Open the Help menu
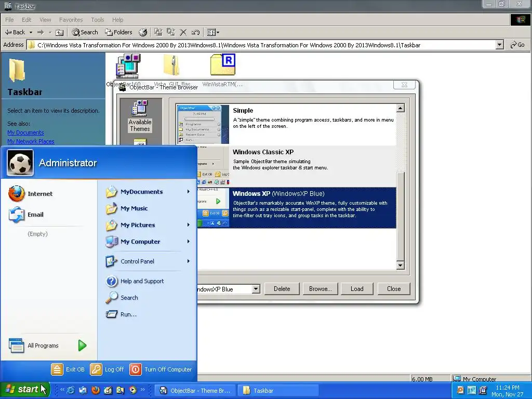The width and height of the screenshot is (532, 399). [118, 20]
